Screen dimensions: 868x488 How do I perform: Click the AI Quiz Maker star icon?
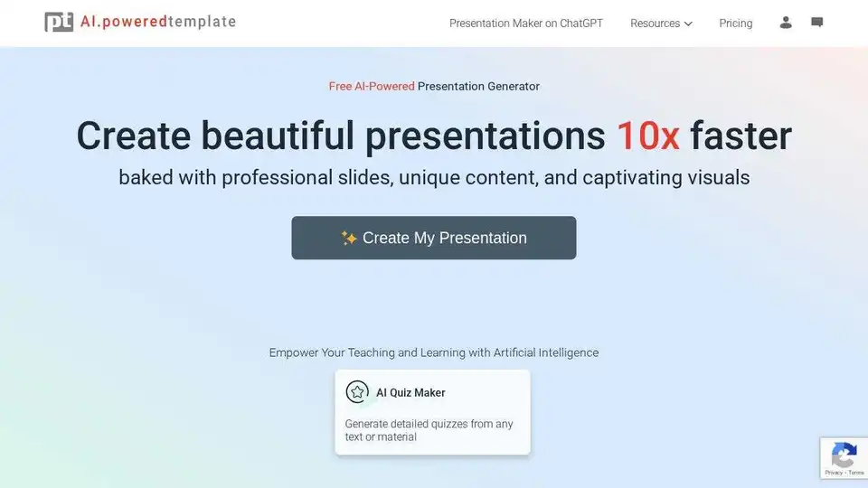click(x=357, y=392)
